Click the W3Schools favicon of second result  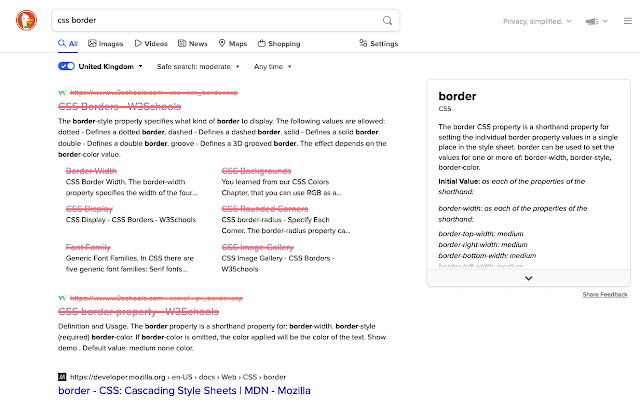tap(62, 298)
